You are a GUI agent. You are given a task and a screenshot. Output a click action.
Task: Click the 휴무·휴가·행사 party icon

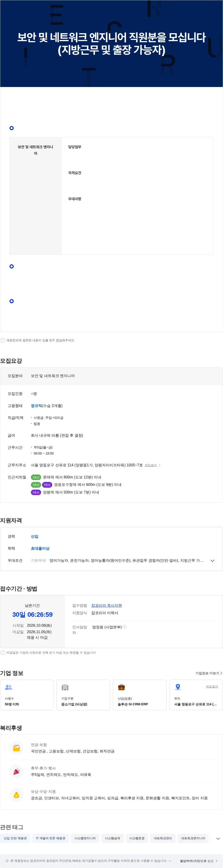(x=16, y=772)
